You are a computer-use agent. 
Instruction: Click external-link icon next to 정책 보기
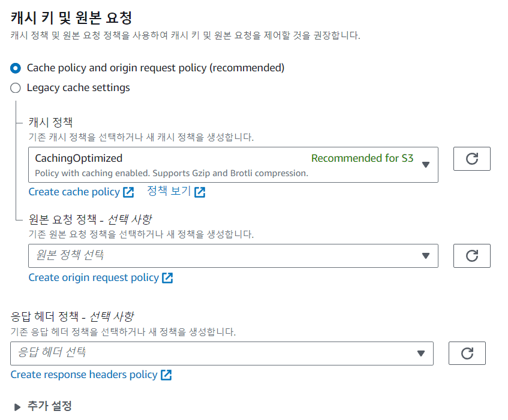(200, 192)
